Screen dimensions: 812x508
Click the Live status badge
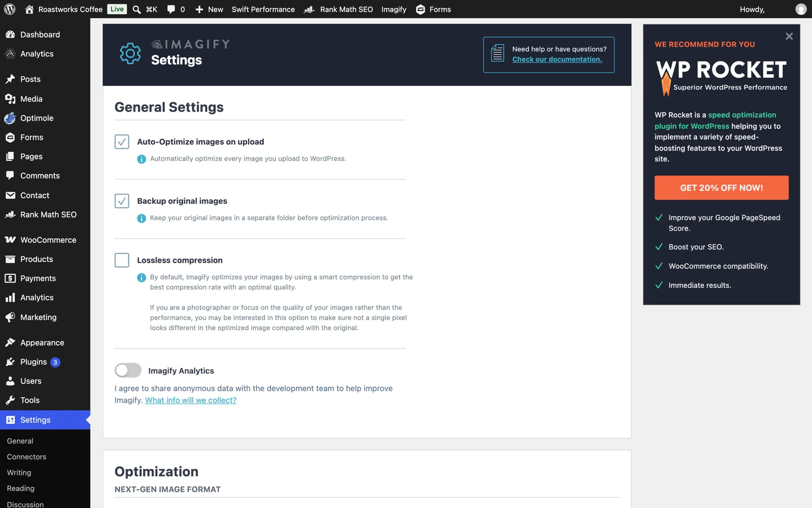pos(117,9)
